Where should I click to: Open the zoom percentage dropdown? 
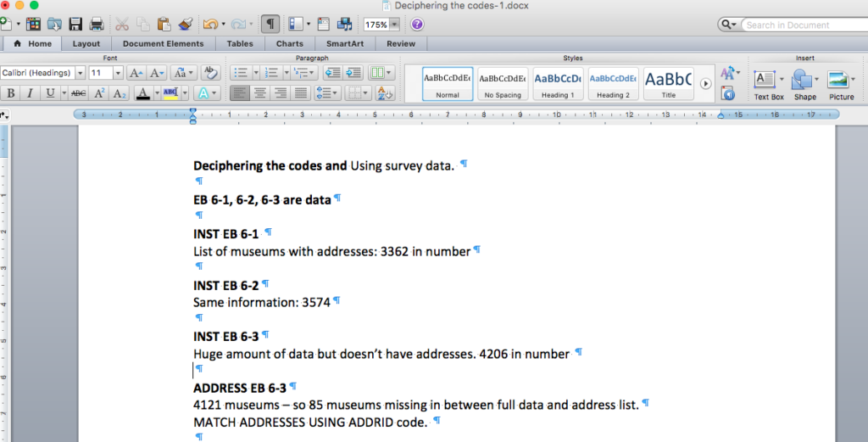(394, 25)
